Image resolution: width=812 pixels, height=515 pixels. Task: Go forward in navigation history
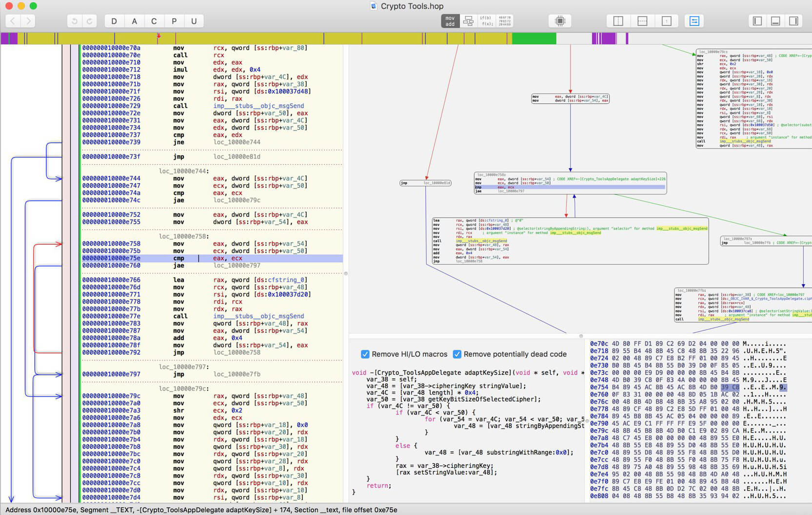[x=29, y=21]
